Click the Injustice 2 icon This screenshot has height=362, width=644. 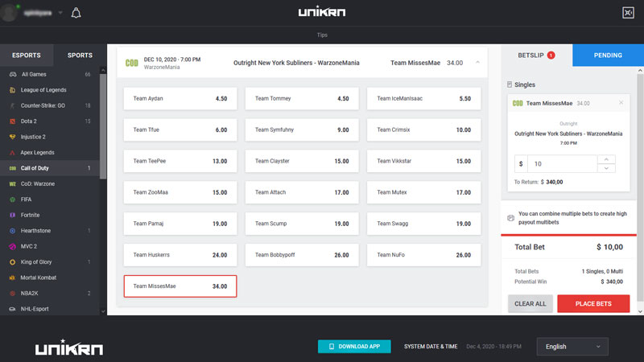click(12, 137)
